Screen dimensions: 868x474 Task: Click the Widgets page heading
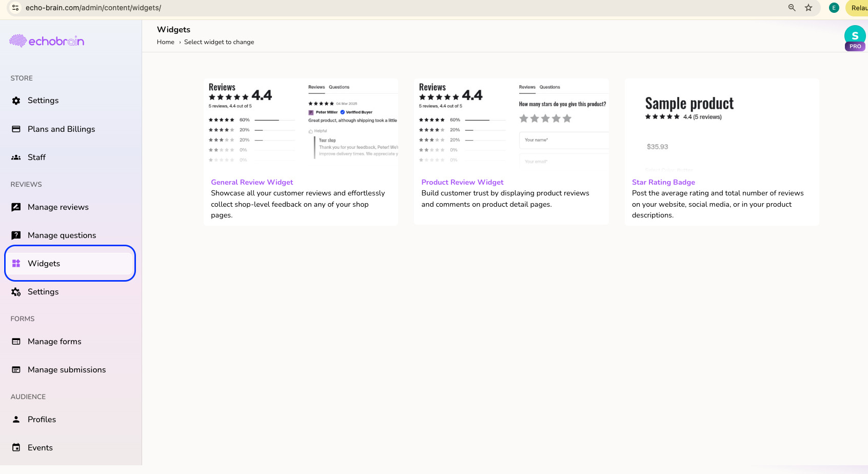coord(173,30)
